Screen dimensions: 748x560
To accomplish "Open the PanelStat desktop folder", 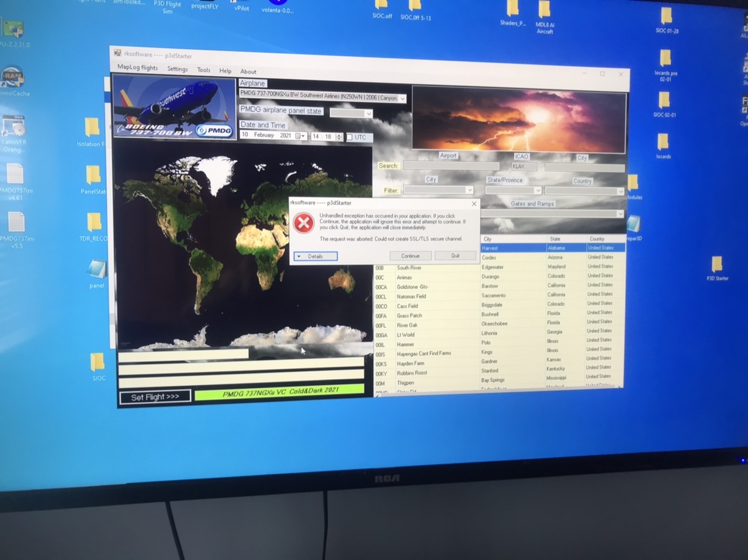I will (x=93, y=180).
